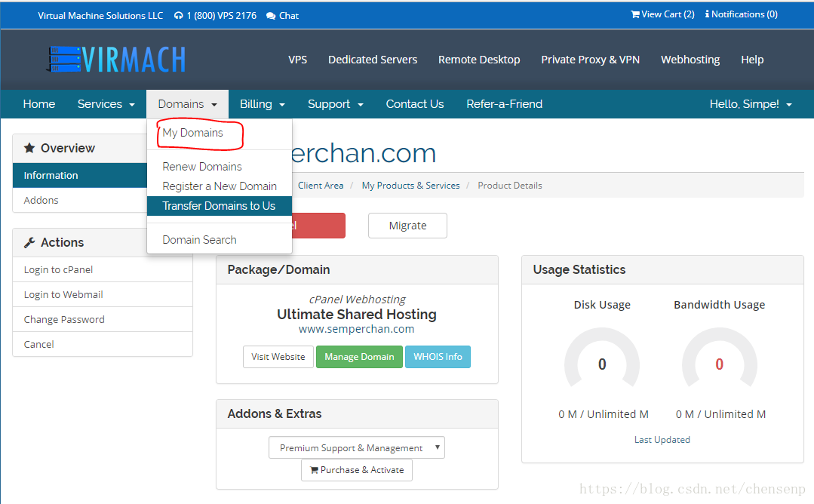
Task: Select Addons in the Overview sidebar
Action: point(80,200)
